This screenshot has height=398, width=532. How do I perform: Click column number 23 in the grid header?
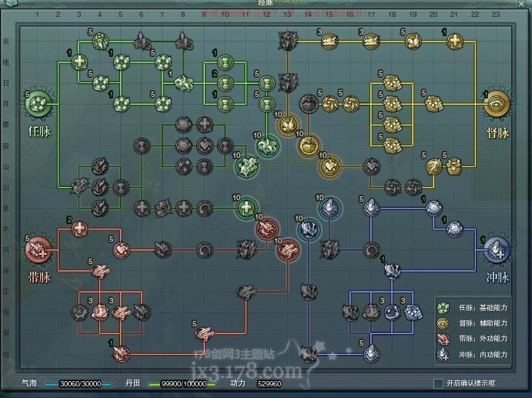pyautogui.click(x=496, y=15)
